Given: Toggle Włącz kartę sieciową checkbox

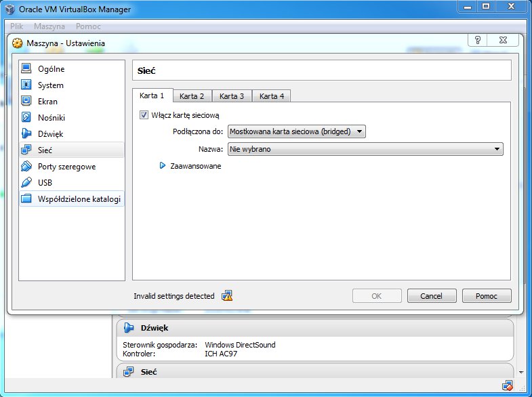Looking at the screenshot, I should click(x=144, y=115).
